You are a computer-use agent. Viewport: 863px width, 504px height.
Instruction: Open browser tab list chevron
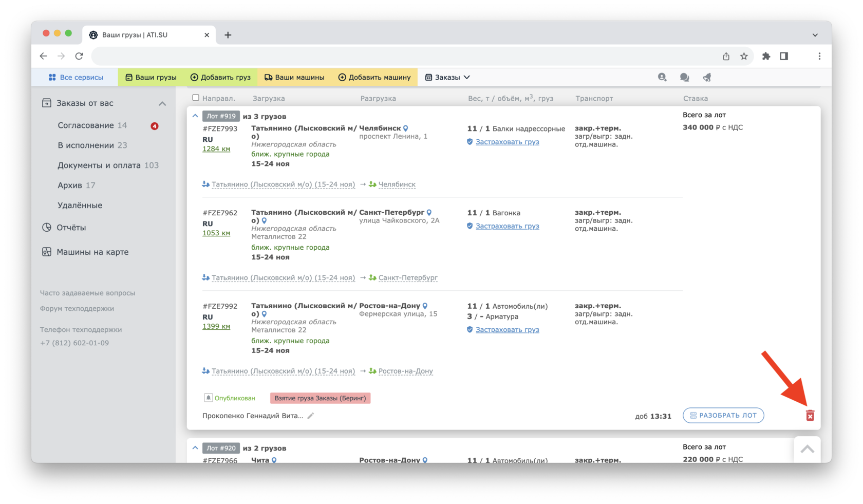[x=815, y=35]
